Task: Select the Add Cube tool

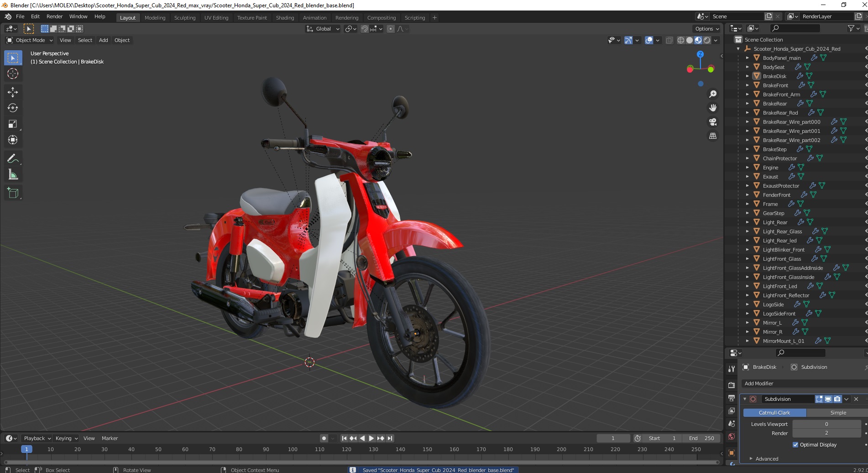Action: [13, 193]
